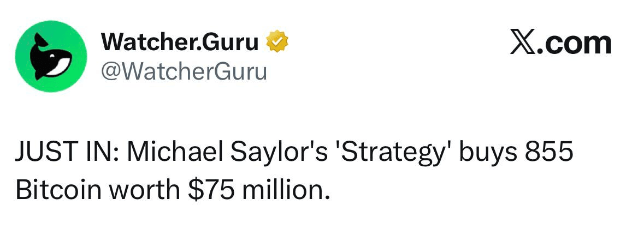
Task: Click the X logo glyph
Action: click(x=522, y=43)
